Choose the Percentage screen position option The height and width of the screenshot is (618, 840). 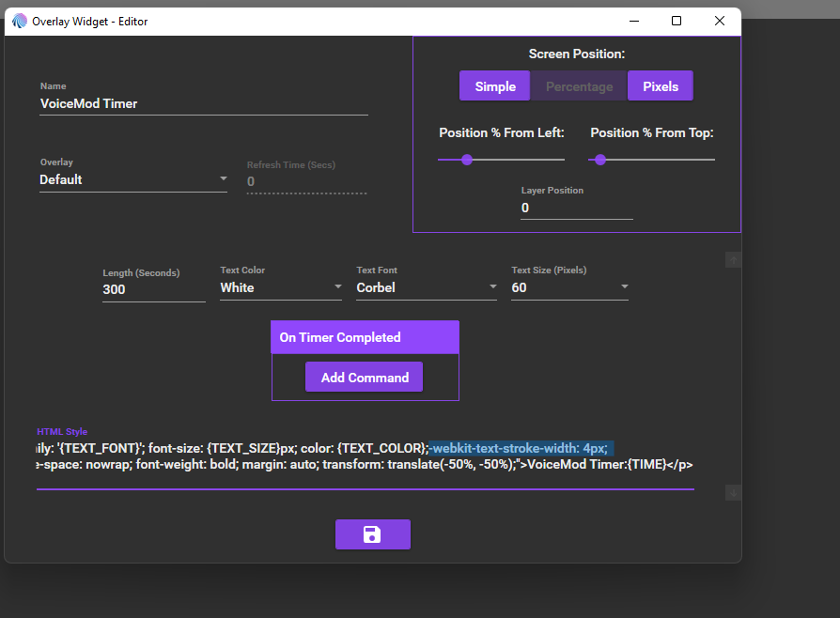pyautogui.click(x=579, y=86)
